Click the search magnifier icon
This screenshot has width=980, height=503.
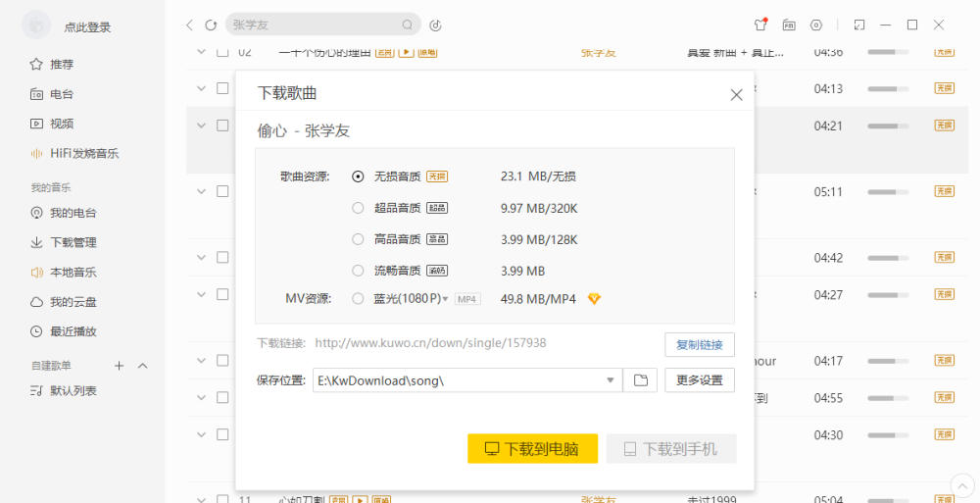tap(407, 25)
